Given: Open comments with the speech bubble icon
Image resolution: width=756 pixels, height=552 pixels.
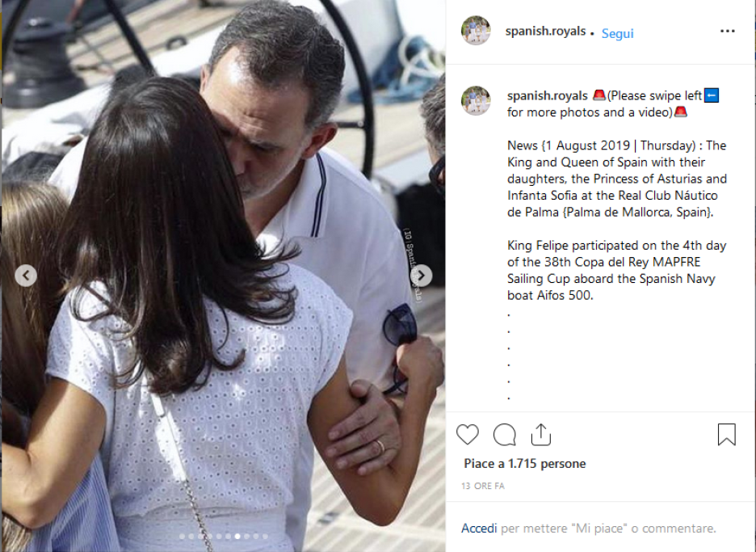Looking at the screenshot, I should [x=504, y=434].
